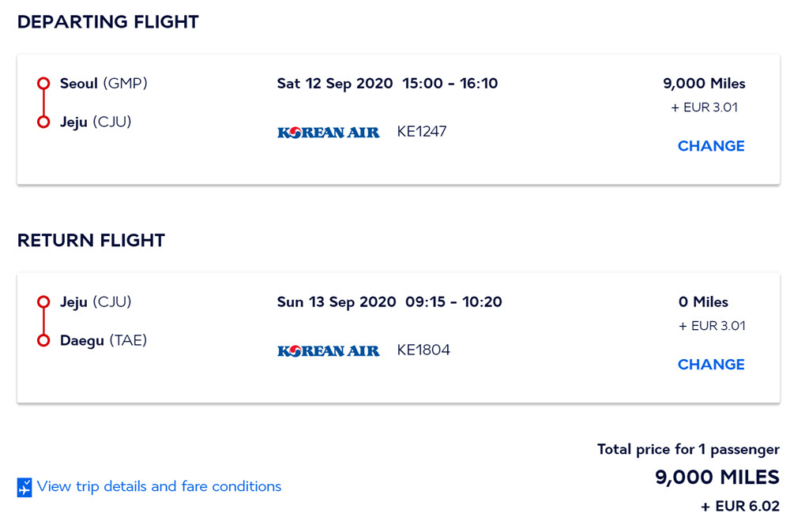Click the red Daegu destination route marker

click(43, 340)
